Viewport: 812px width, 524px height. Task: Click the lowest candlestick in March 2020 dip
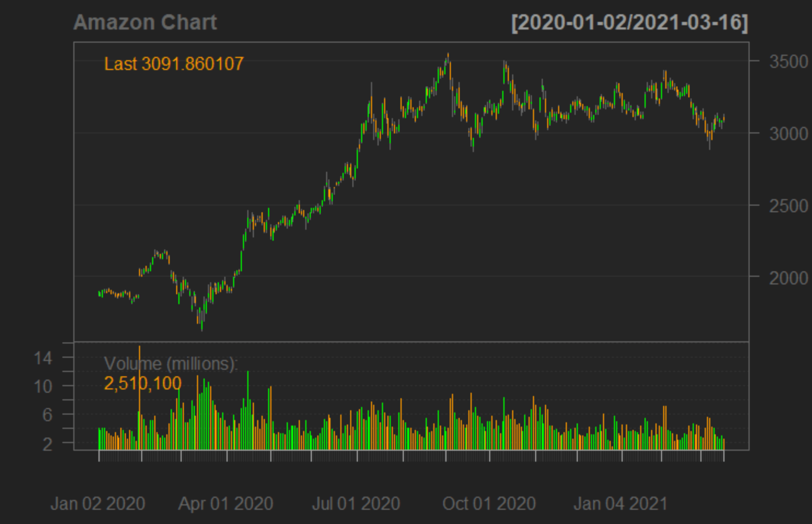[x=201, y=325]
